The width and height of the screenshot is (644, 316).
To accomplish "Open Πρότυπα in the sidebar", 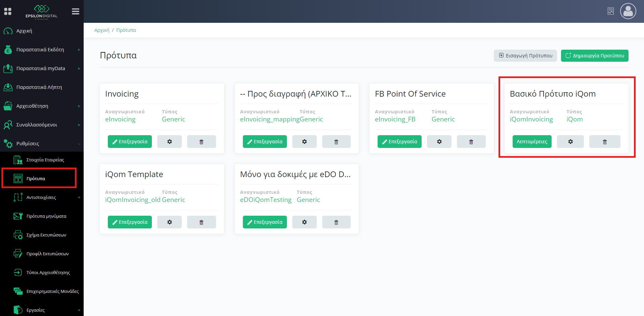I will click(36, 178).
